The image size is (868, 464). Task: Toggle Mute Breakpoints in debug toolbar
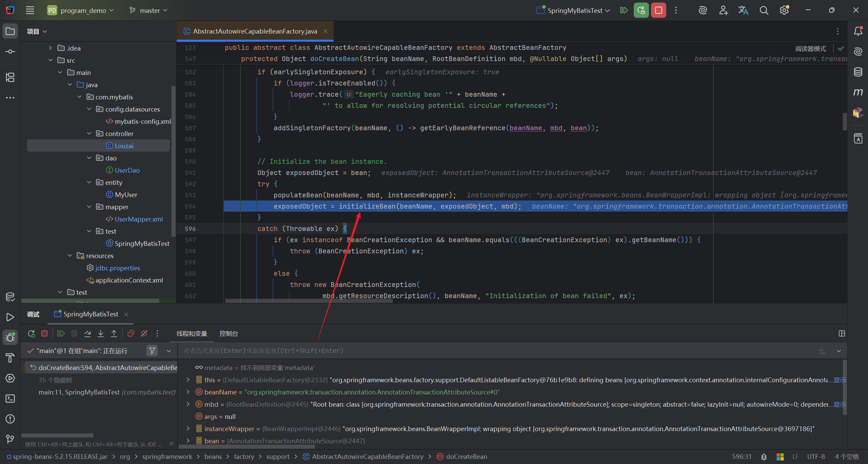click(x=144, y=333)
